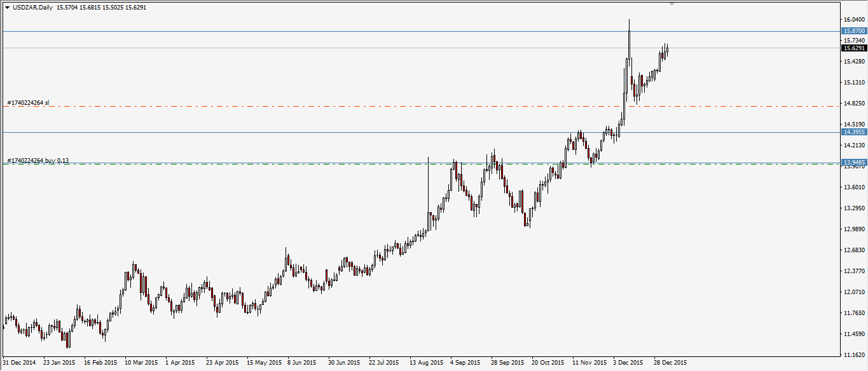
Task: Click the 10 Mar 2015 date label
Action: pos(141,363)
